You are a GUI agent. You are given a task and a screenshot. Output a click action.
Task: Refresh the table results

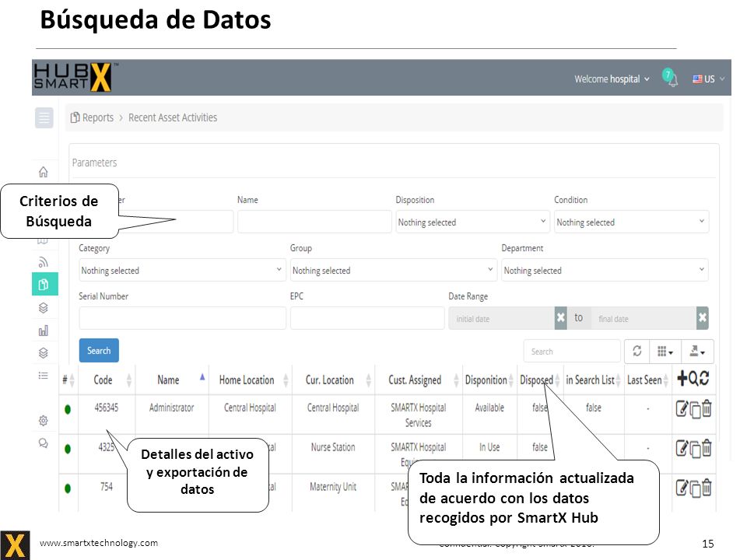[x=637, y=352]
